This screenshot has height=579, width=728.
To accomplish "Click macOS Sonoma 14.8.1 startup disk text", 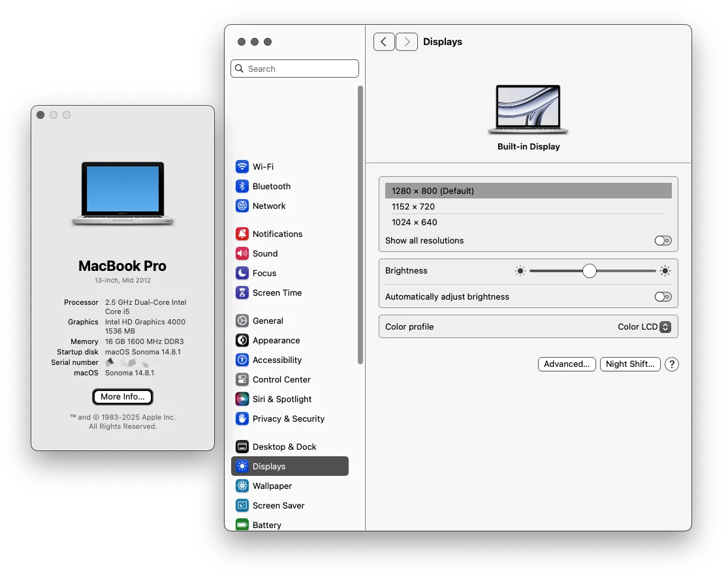I will (x=142, y=352).
